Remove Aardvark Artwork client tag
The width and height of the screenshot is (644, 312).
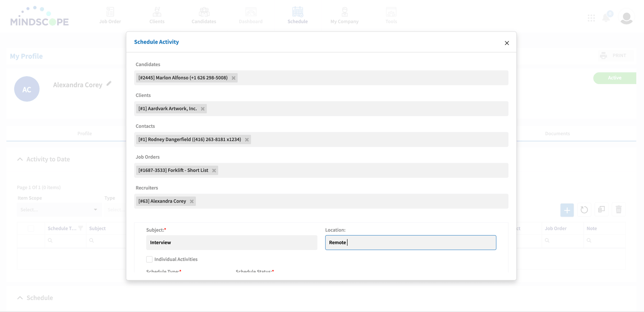point(203,109)
